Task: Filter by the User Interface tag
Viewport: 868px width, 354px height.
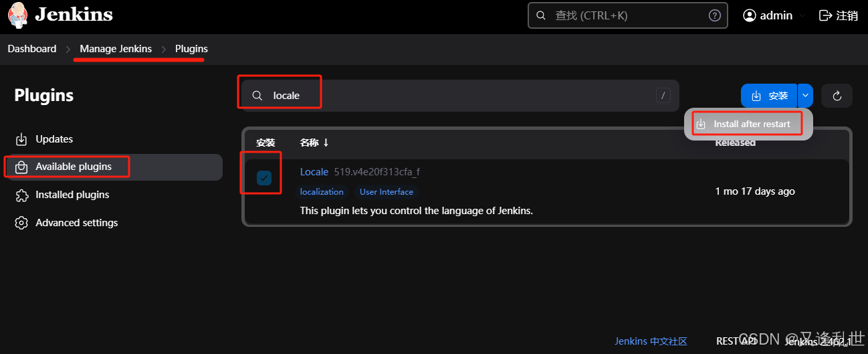Action: point(387,192)
